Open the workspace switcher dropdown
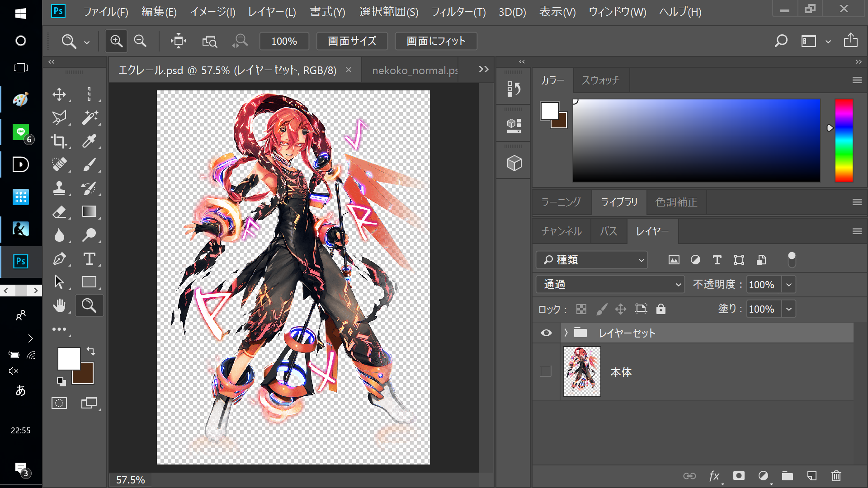Image resolution: width=868 pixels, height=488 pixels. (x=828, y=42)
